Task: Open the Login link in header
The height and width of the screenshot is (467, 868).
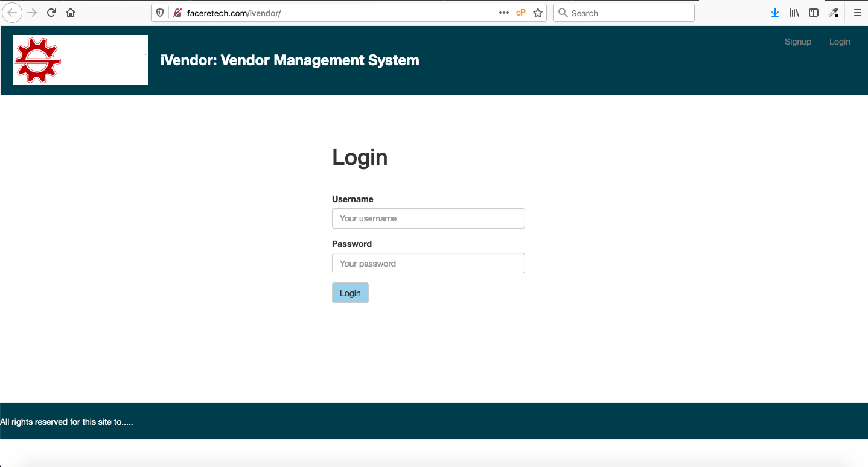Action: [840, 42]
